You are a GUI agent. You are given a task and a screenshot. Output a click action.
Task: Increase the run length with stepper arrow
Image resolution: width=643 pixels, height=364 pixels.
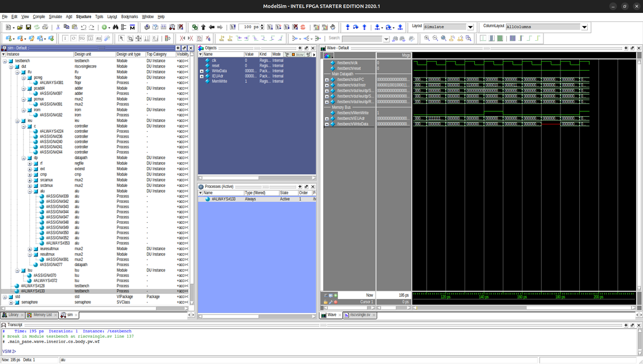coord(261,25)
